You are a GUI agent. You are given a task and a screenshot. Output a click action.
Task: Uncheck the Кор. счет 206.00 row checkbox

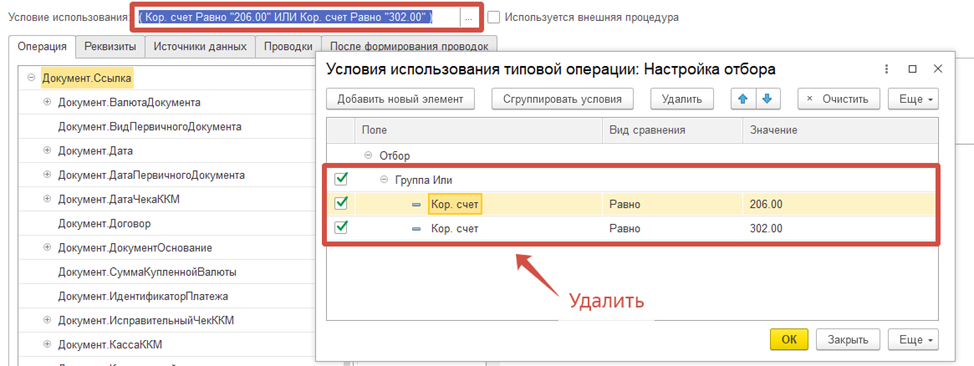coord(340,204)
